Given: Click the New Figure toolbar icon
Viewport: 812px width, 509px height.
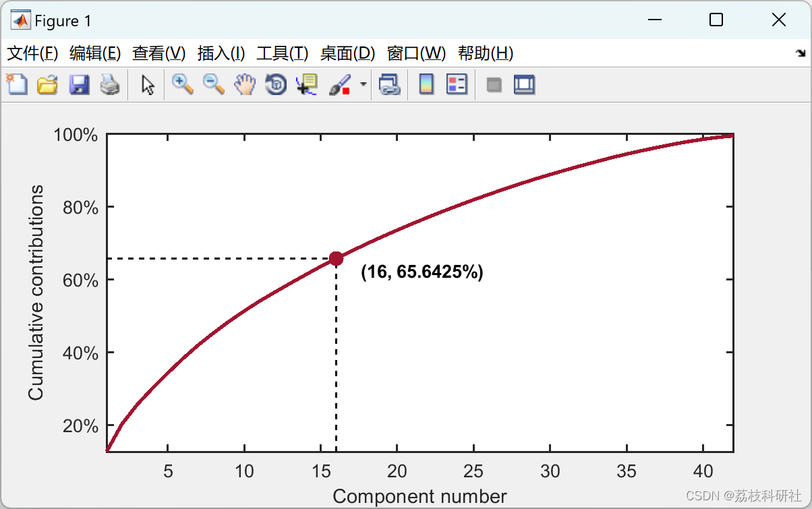Looking at the screenshot, I should (17, 84).
